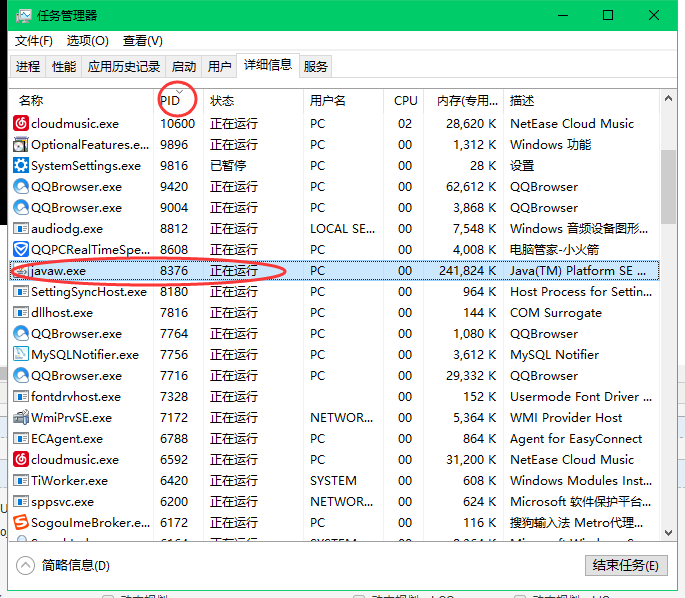Sort by the 状态 column header

[253, 101]
